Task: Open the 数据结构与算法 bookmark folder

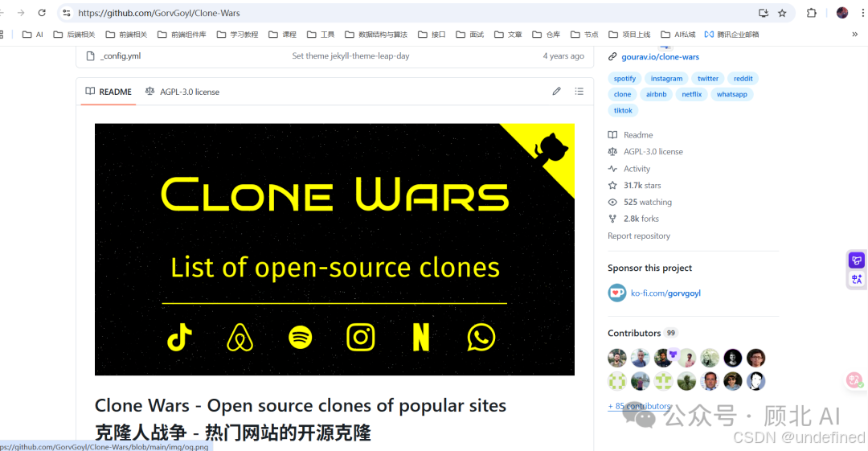Action: coord(376,35)
